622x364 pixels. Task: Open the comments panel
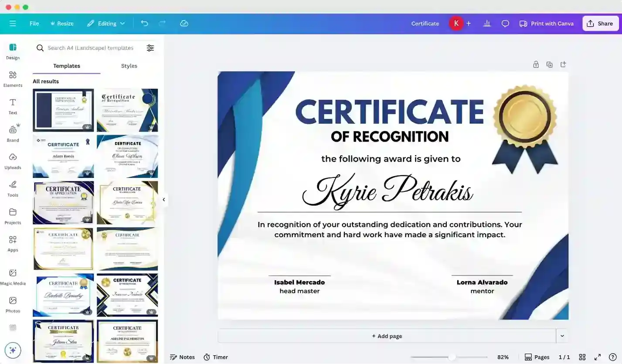(x=505, y=23)
